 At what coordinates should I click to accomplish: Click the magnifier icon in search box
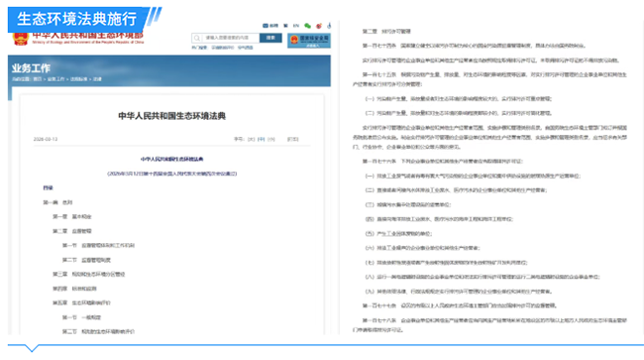197,38
